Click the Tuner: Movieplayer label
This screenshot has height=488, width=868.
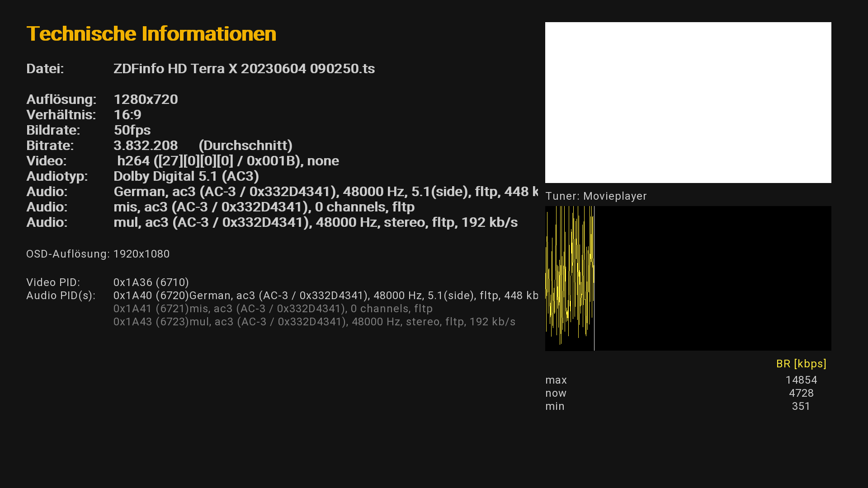[596, 196]
